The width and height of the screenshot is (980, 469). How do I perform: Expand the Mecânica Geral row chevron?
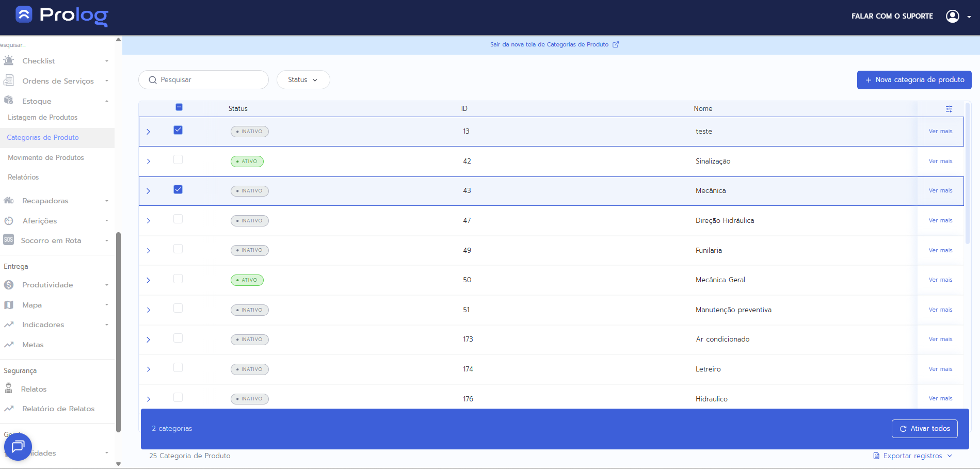149,280
